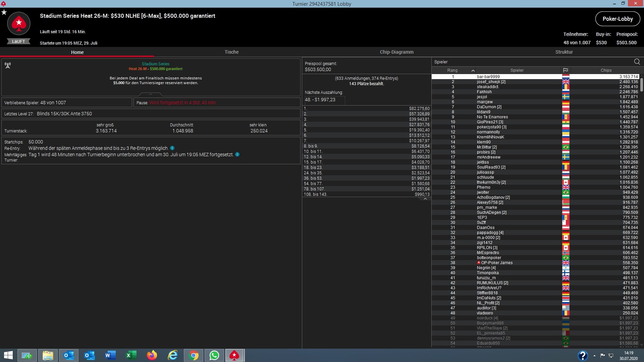The width and height of the screenshot is (644, 362).
Task: Click the Poker-Lobby button
Action: point(618,19)
